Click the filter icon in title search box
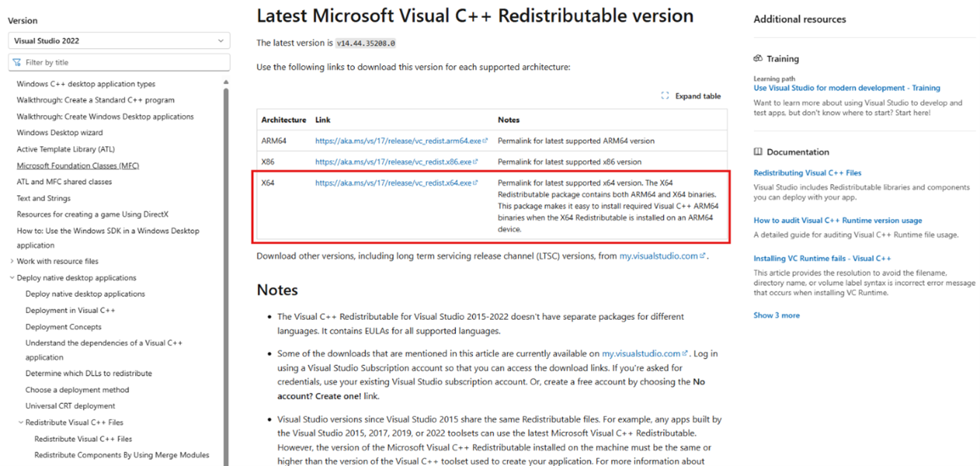 coord(17,62)
